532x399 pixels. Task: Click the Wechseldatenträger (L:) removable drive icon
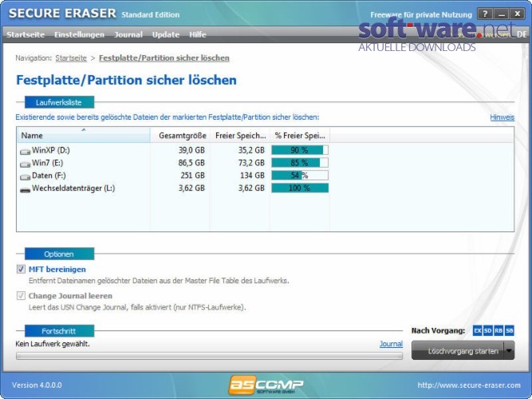pyautogui.click(x=25, y=189)
